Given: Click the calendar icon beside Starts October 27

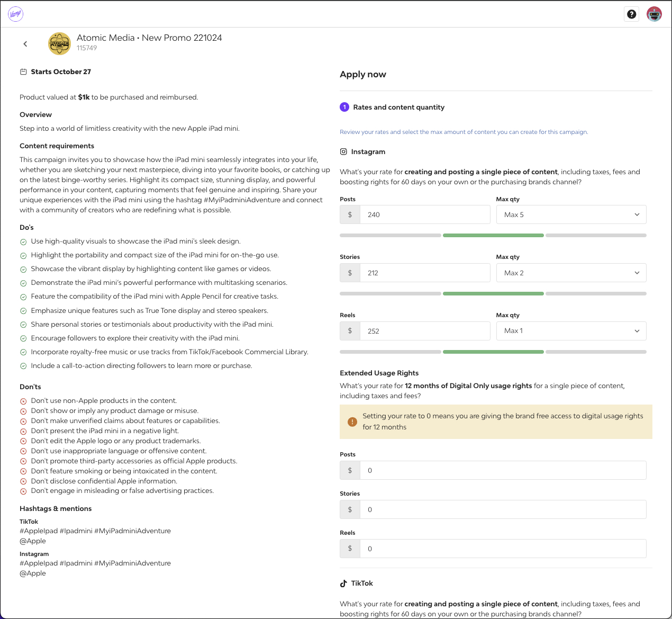Looking at the screenshot, I should click(23, 72).
